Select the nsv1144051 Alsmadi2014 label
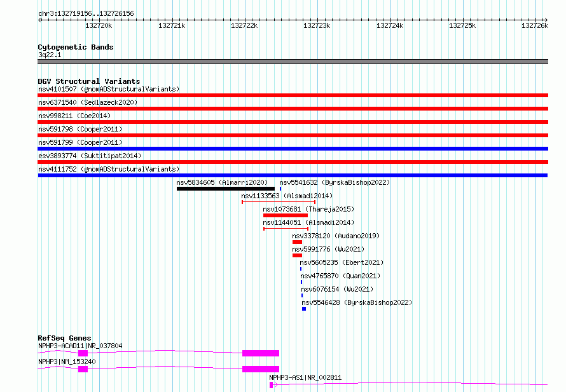 [x=308, y=222]
